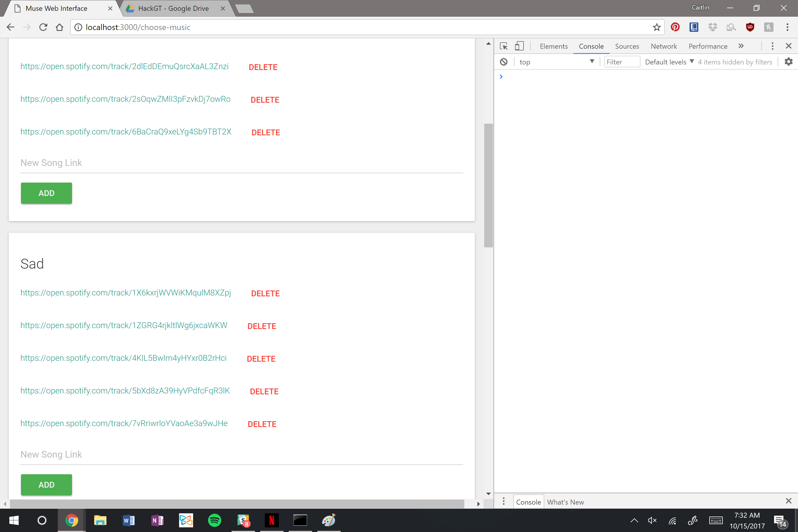This screenshot has height=532, width=798.
Task: Click the DevTools inspect element icon
Action: coord(503,46)
